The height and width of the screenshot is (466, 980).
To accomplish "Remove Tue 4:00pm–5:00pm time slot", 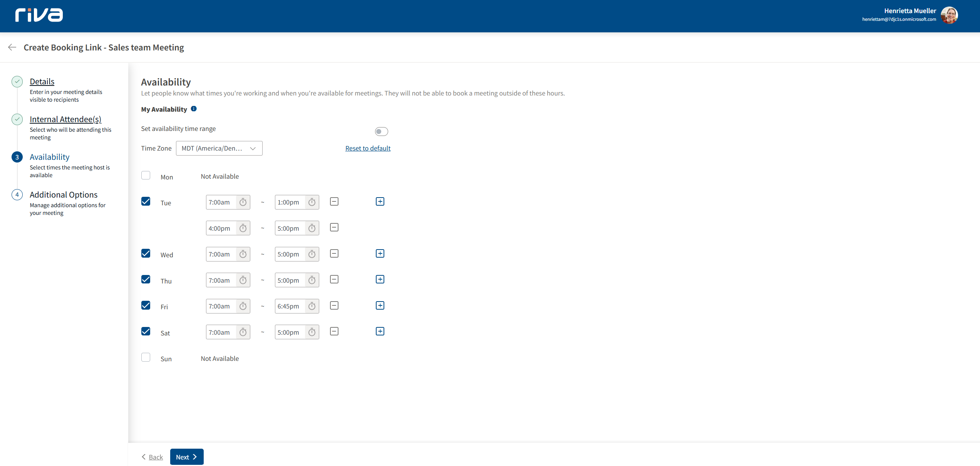I will [x=334, y=227].
